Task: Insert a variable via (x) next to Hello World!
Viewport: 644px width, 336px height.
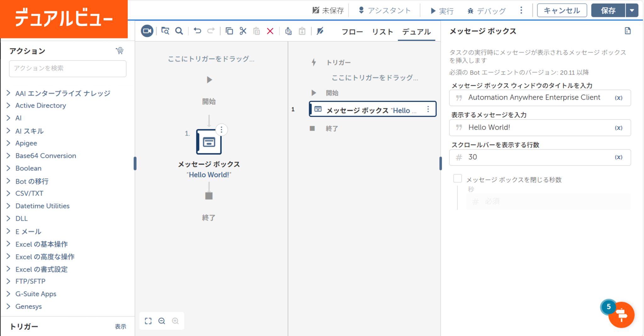Action: pos(619,128)
